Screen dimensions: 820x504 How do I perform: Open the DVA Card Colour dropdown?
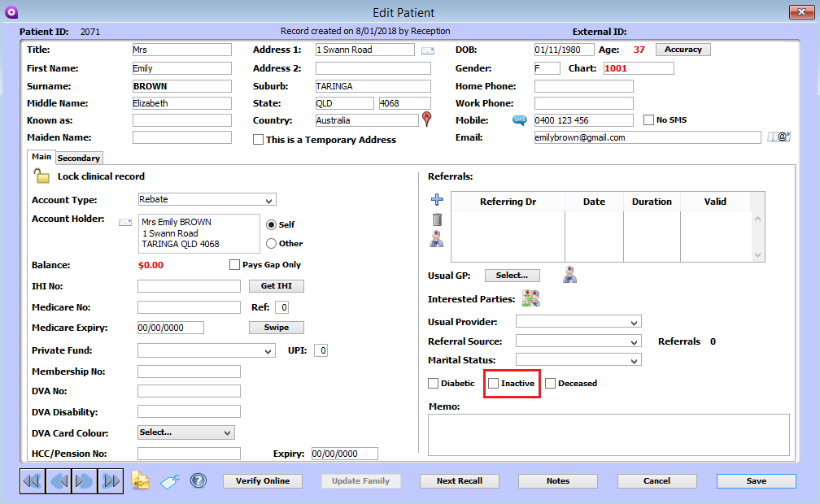click(186, 432)
